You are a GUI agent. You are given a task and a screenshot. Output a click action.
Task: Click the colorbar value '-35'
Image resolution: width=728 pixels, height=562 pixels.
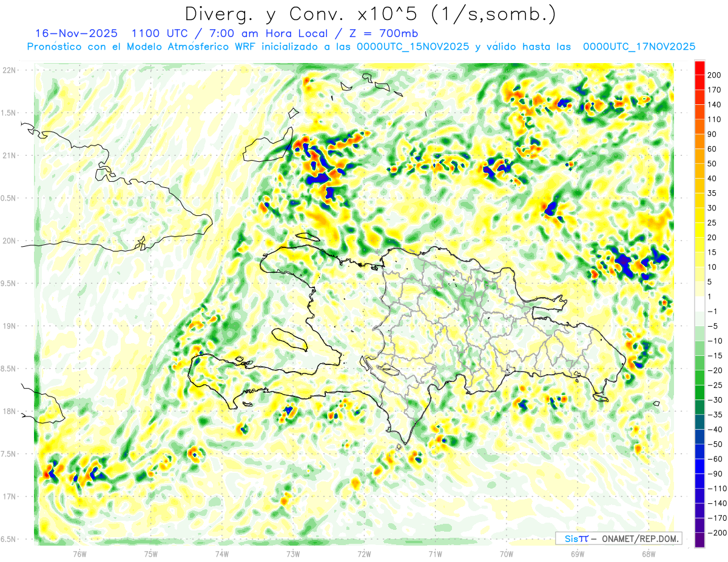click(x=716, y=414)
